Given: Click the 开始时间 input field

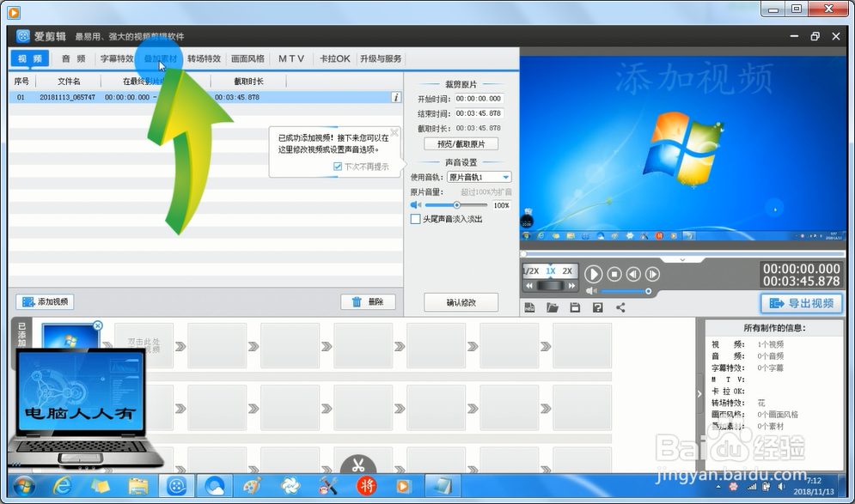Looking at the screenshot, I should pyautogui.click(x=479, y=99).
